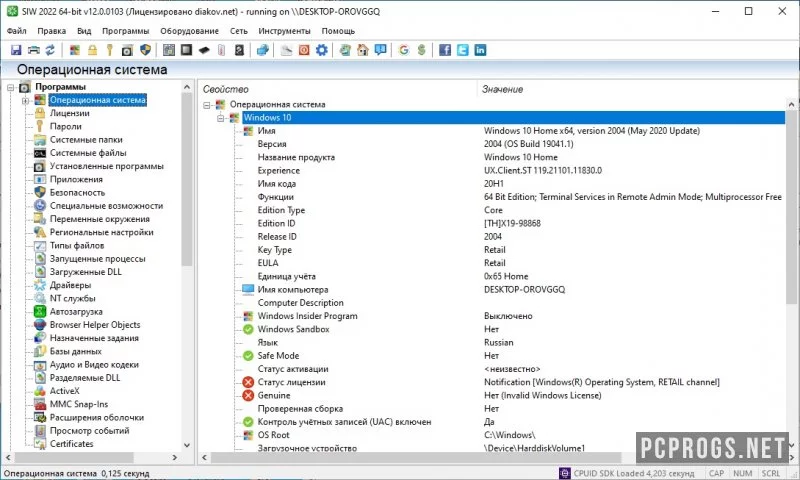The width and height of the screenshot is (800, 480).
Task: Click left tree horizontal scroll right arrow
Action: pyautogui.click(x=175, y=458)
